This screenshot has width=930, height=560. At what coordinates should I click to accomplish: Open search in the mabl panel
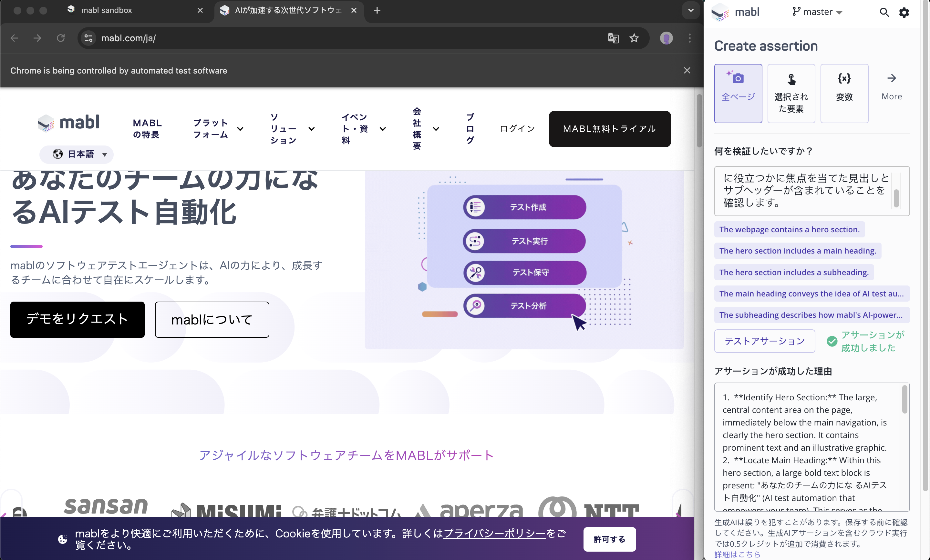coord(884,12)
